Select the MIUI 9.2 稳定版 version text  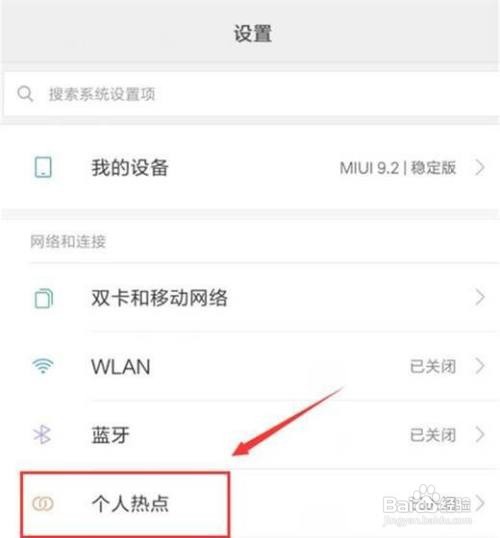click(x=398, y=168)
